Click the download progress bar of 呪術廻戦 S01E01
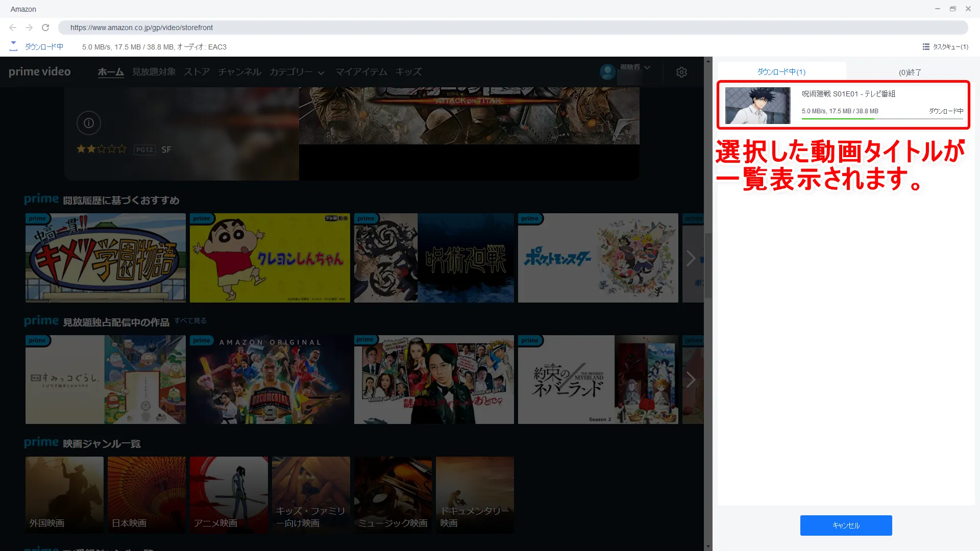 882,119
